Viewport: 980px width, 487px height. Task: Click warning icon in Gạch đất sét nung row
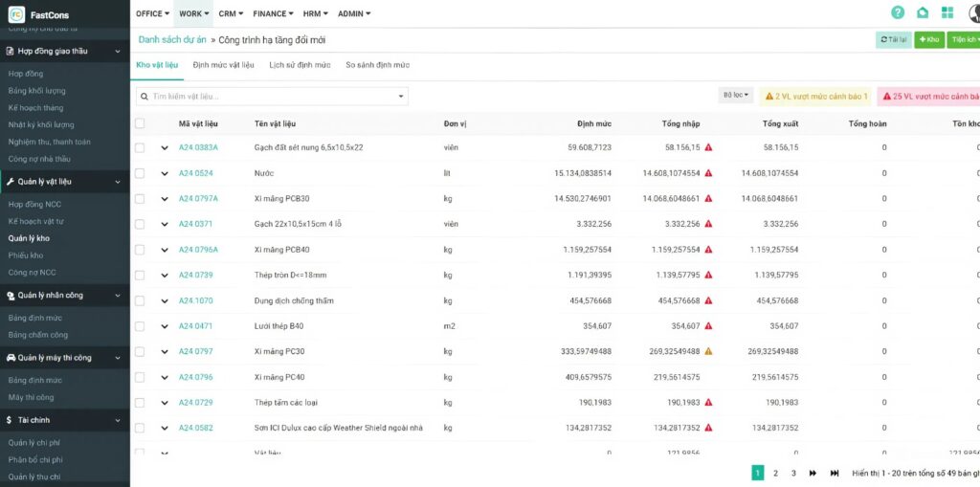pyautogui.click(x=708, y=147)
